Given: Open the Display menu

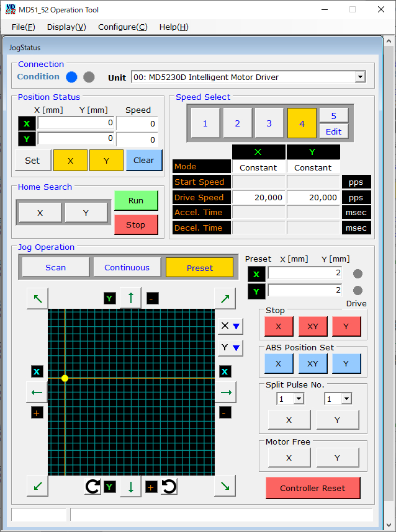Looking at the screenshot, I should coord(66,27).
